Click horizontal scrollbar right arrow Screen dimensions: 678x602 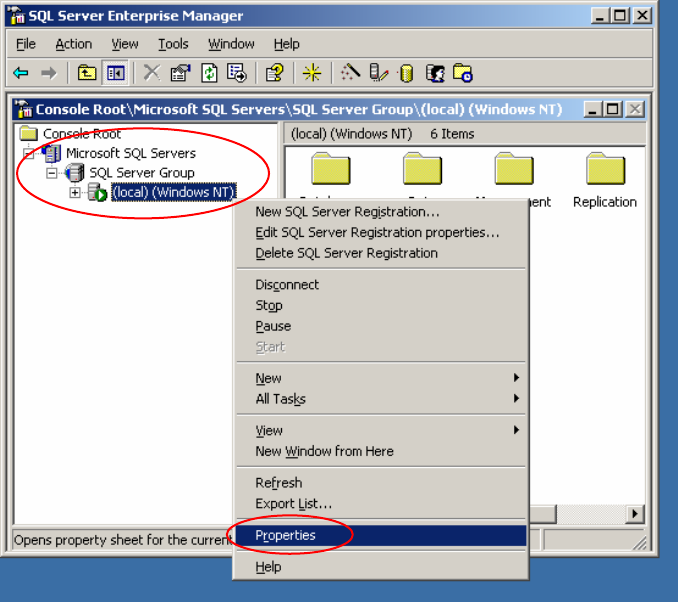tap(635, 514)
